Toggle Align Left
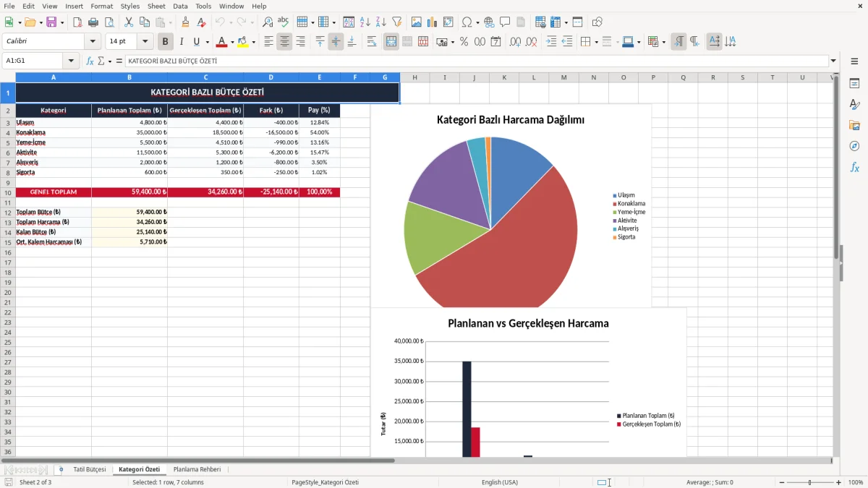The image size is (868, 488). (x=268, y=42)
